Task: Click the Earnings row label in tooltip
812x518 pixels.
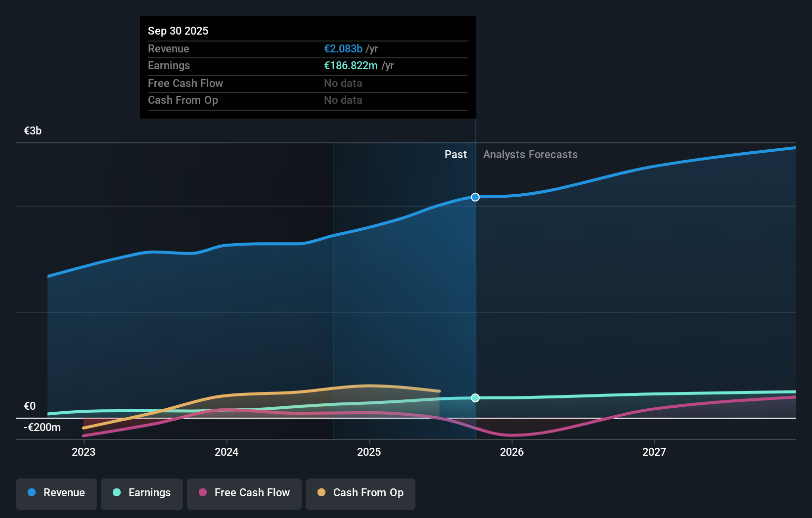Action: [169, 66]
